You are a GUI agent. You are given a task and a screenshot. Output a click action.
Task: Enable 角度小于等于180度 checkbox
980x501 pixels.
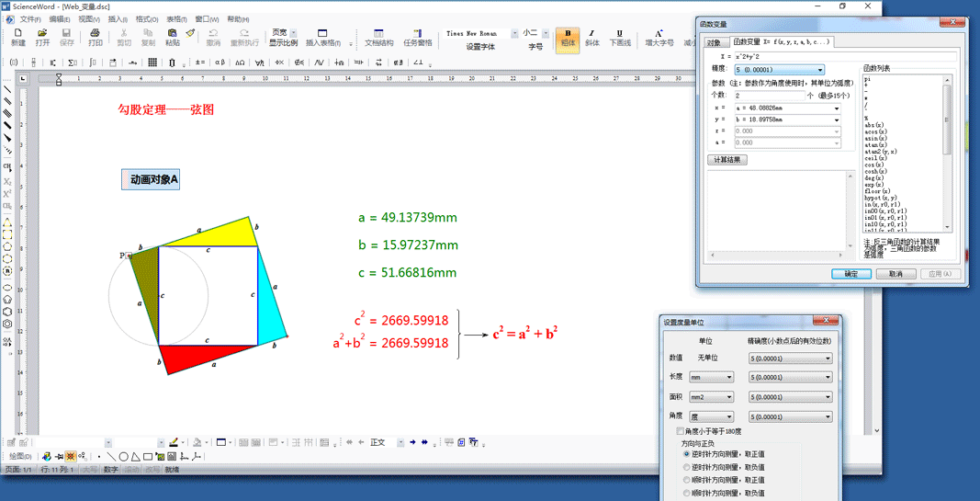tap(681, 431)
